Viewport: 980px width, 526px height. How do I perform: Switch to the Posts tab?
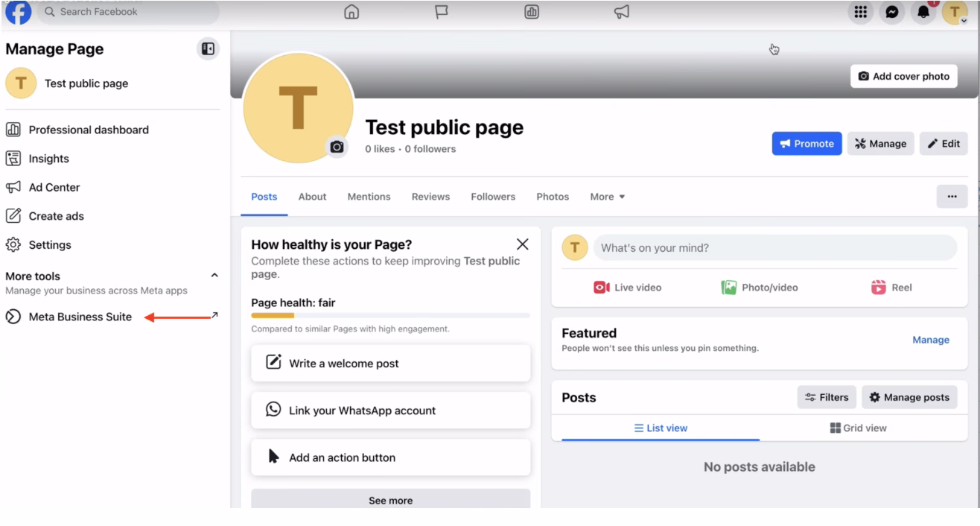tap(264, 197)
